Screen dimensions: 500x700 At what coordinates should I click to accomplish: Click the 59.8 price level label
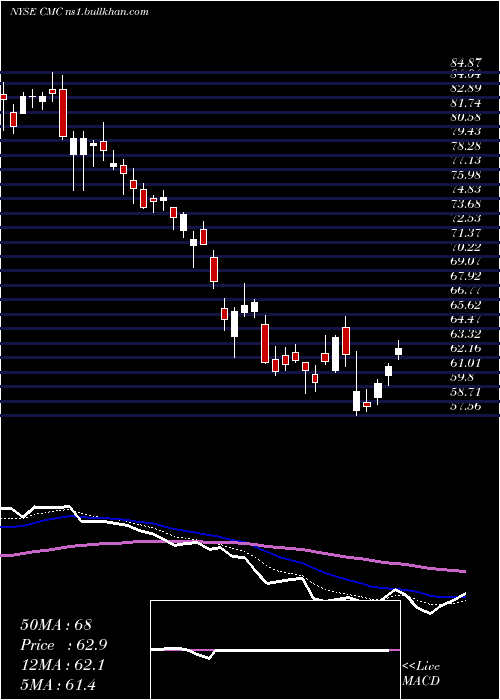[462, 377]
